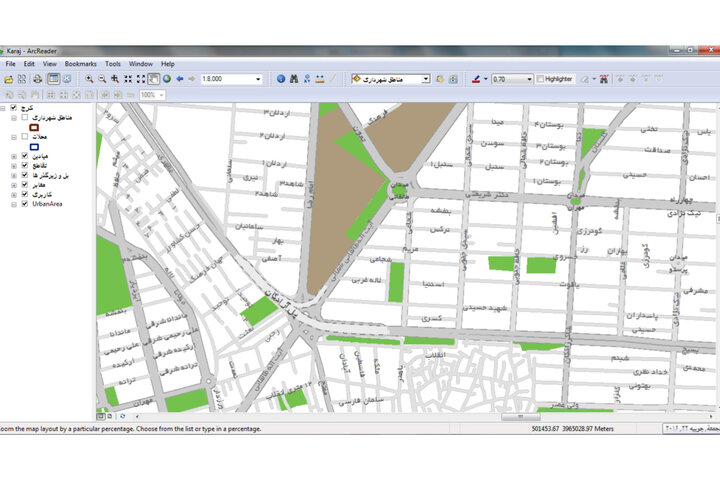Screen dimensions: 720x480
Task: Open the 0.70 pen width dropdown
Action: [529, 79]
